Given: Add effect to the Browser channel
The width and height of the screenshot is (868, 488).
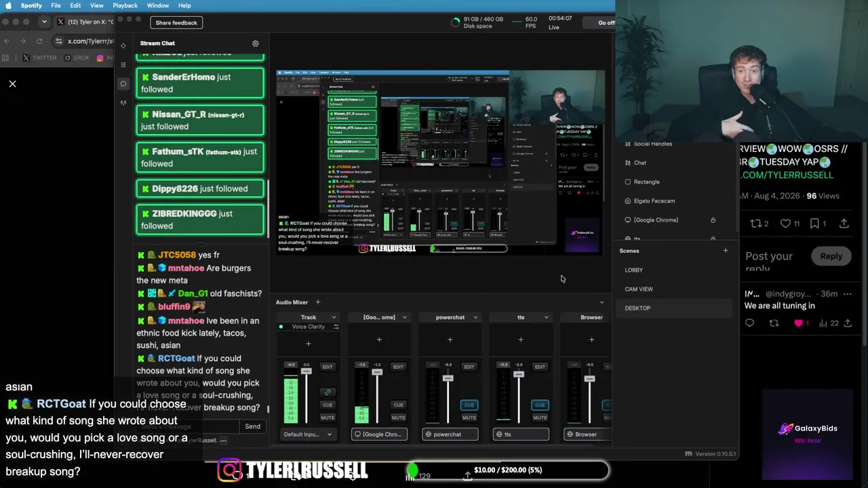Looking at the screenshot, I should point(591,340).
